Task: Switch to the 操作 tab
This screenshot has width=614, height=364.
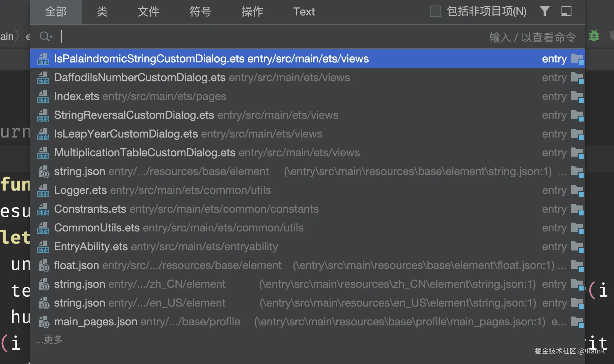Action: (252, 12)
